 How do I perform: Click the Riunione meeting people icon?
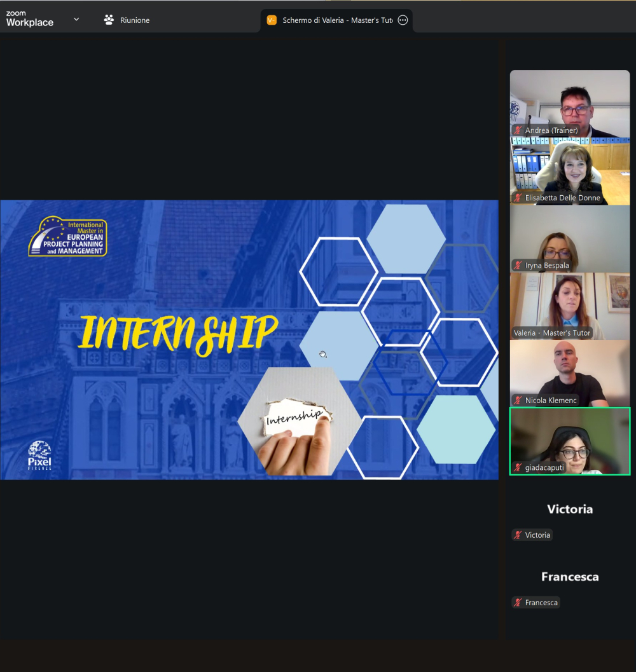pos(109,20)
